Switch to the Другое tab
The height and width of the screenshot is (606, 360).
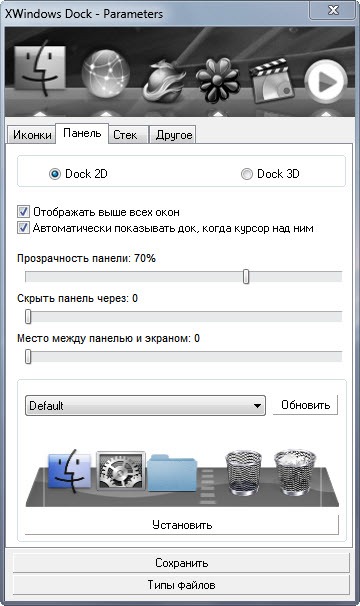(173, 135)
